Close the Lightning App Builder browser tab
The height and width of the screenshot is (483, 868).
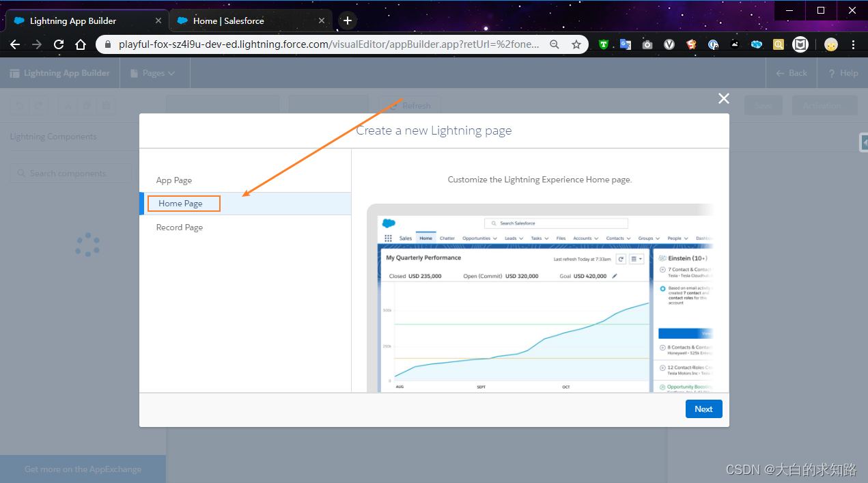coord(158,21)
